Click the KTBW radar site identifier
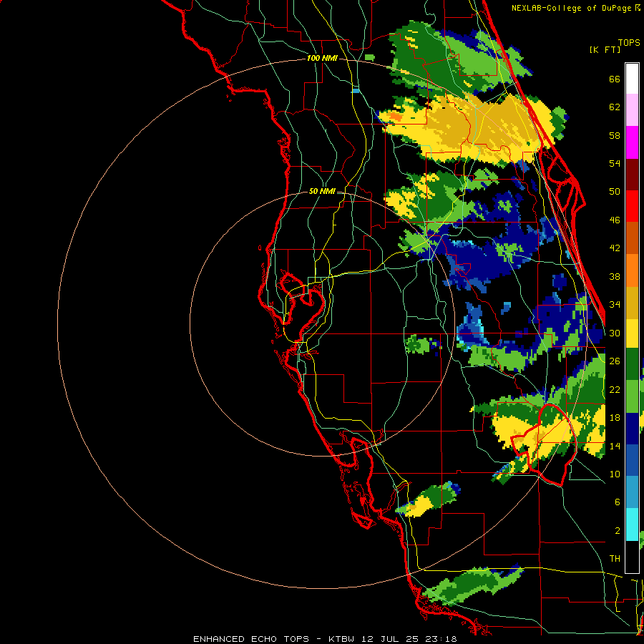 pos(343,639)
